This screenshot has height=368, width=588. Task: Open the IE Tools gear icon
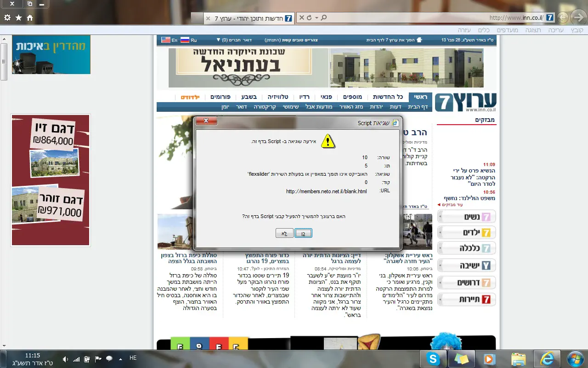(x=7, y=17)
